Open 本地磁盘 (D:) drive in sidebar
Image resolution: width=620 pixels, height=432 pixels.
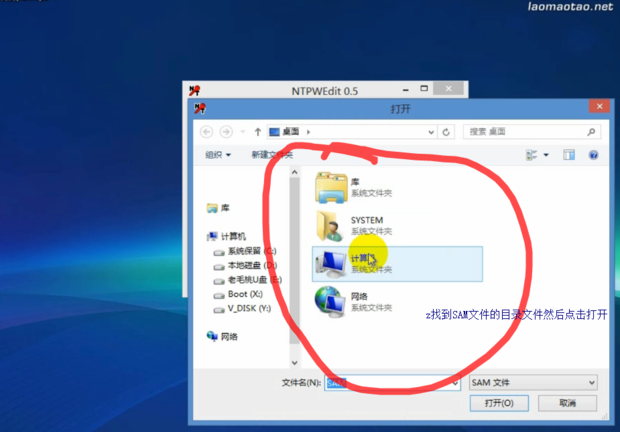coord(245,266)
